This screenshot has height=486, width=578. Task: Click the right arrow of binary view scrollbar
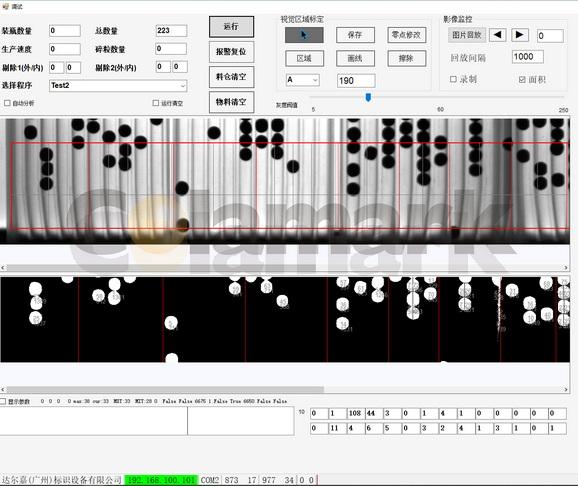pos(566,389)
